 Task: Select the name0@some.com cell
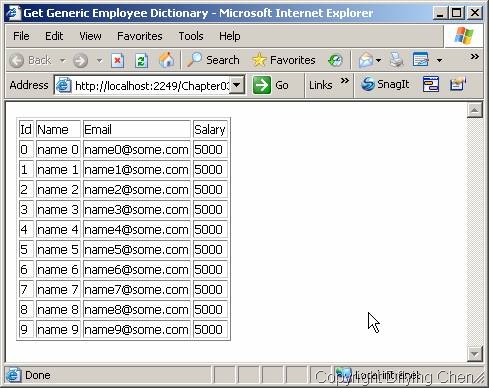(137, 149)
